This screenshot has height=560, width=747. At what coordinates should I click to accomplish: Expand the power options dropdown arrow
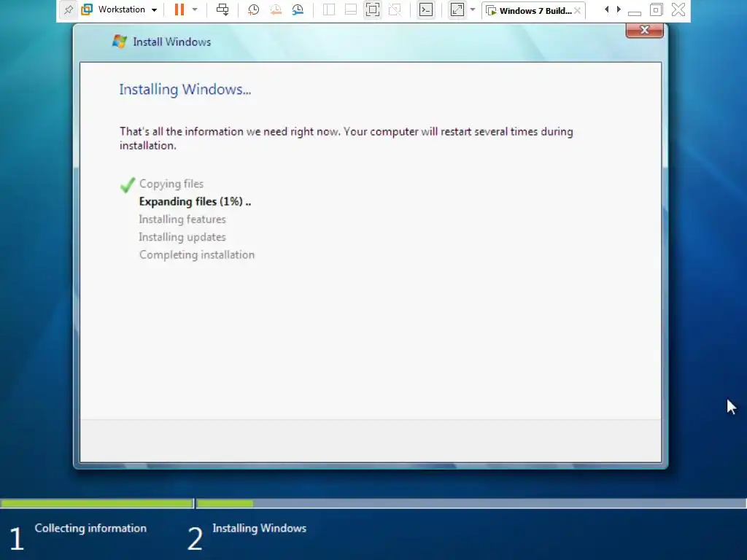[194, 9]
